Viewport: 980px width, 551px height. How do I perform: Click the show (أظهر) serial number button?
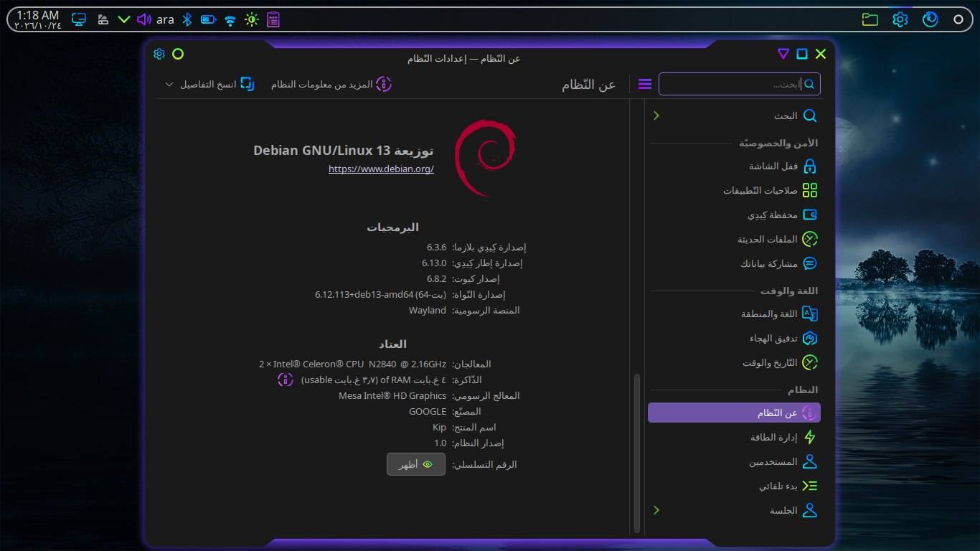pyautogui.click(x=416, y=464)
